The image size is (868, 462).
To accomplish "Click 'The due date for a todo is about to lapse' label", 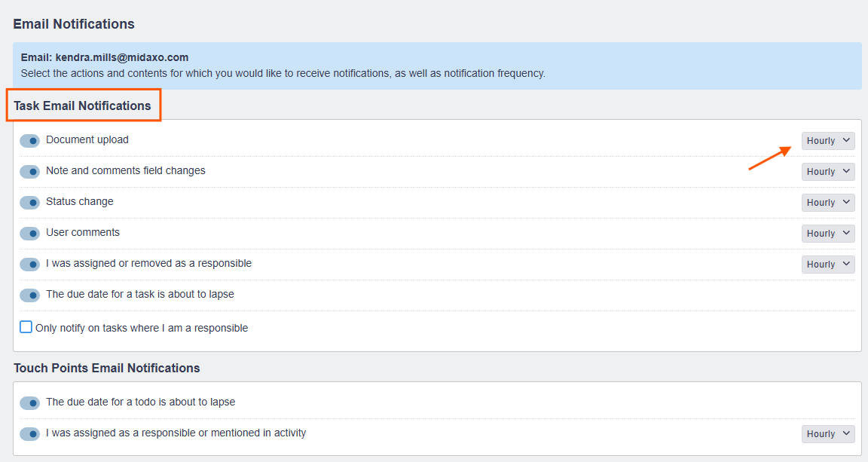I will [141, 402].
